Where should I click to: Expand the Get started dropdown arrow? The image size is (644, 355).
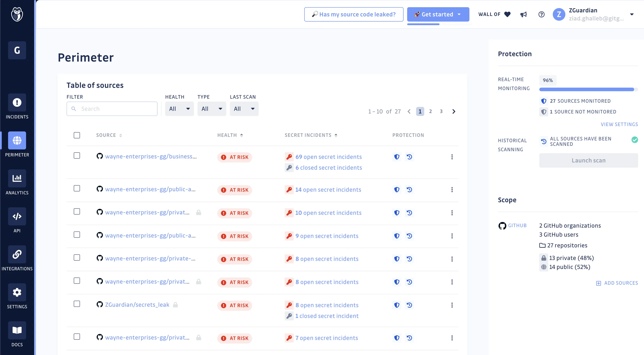(x=459, y=15)
